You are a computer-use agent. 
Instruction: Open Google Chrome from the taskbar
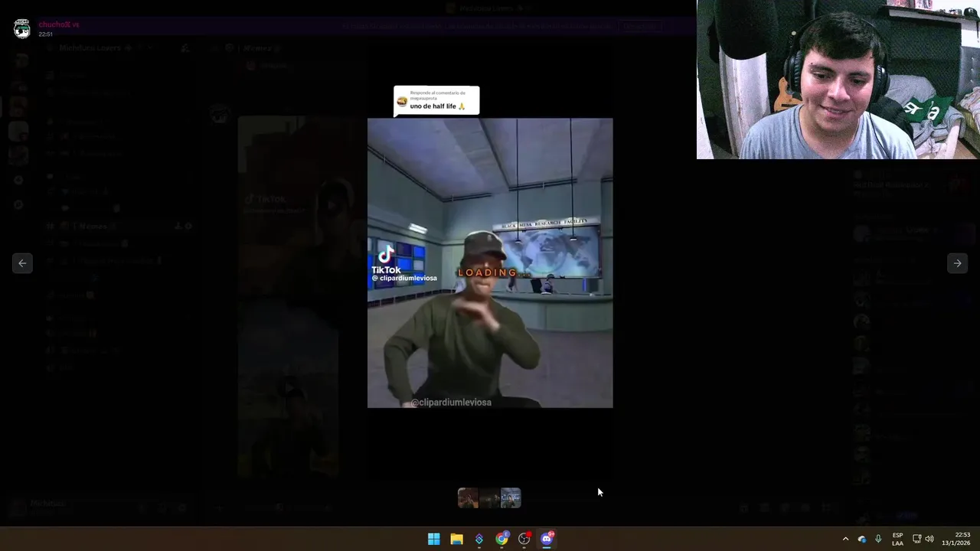(501, 539)
